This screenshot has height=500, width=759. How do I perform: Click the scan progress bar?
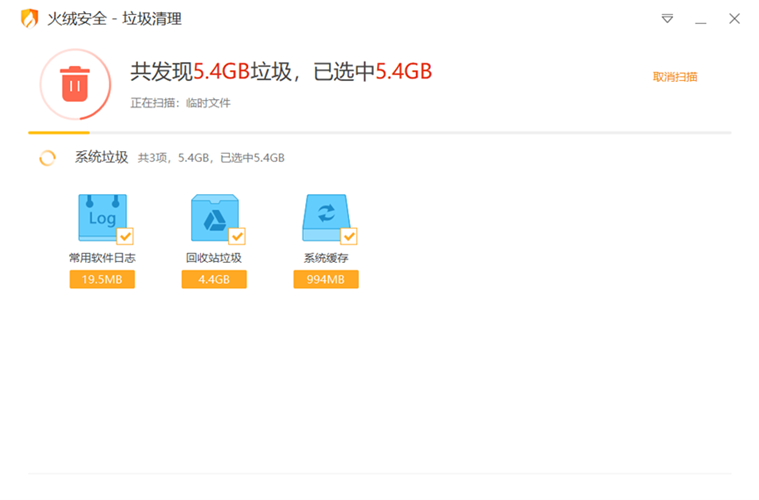(380, 132)
